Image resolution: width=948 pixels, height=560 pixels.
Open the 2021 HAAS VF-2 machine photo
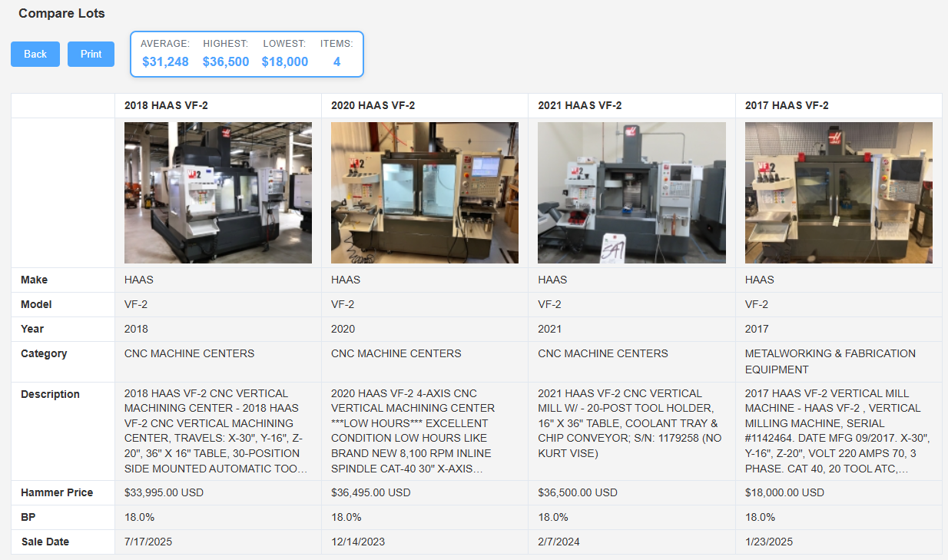[631, 193]
